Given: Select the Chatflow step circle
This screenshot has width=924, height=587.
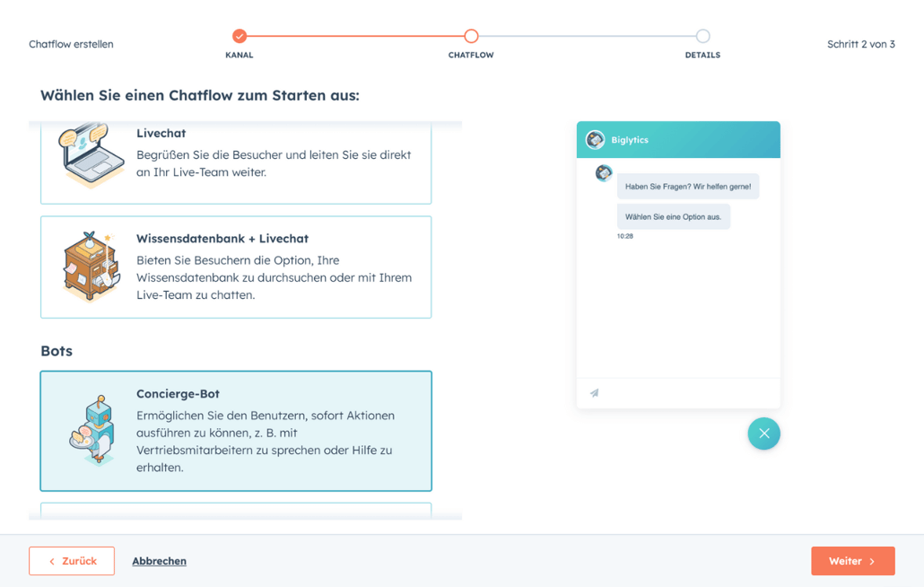Looking at the screenshot, I should [471, 36].
